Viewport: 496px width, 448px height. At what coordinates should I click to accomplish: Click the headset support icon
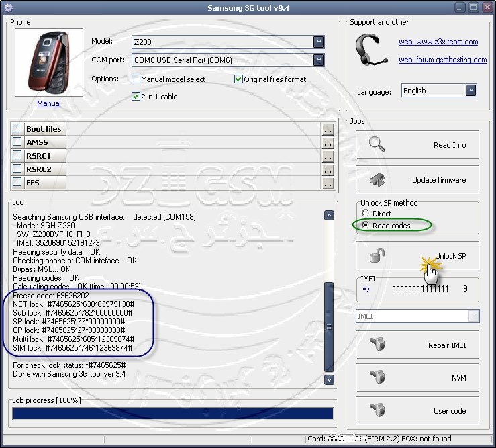(370, 50)
